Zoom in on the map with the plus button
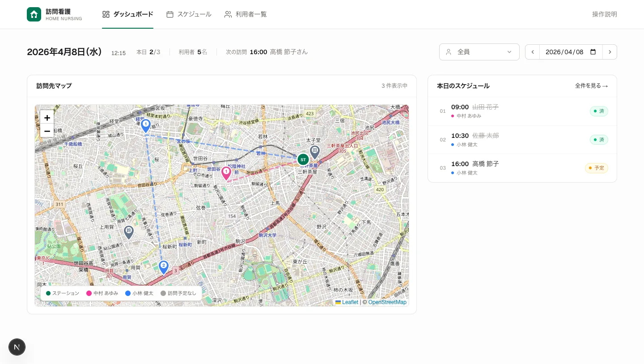The height and width of the screenshot is (364, 644). pos(47,118)
